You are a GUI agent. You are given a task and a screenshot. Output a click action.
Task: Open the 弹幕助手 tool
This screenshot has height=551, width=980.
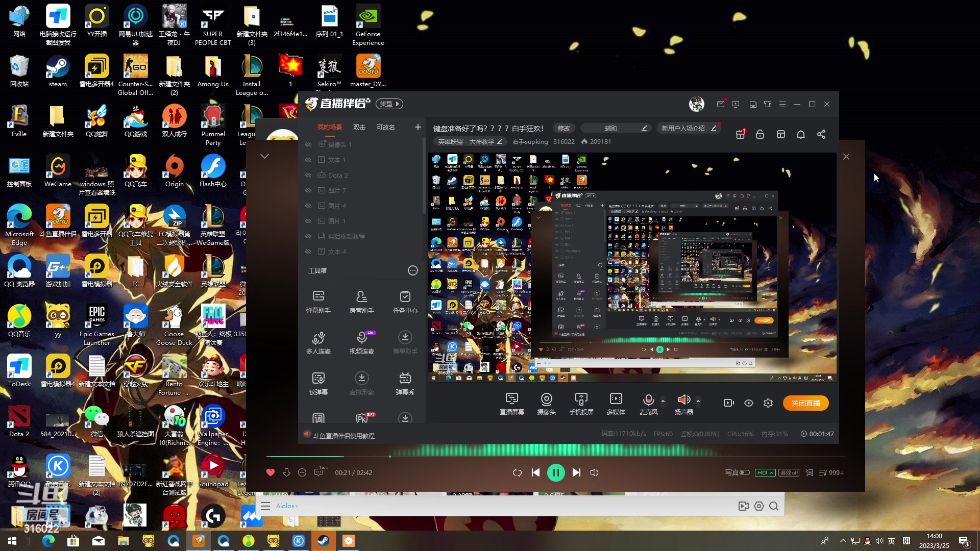point(318,301)
